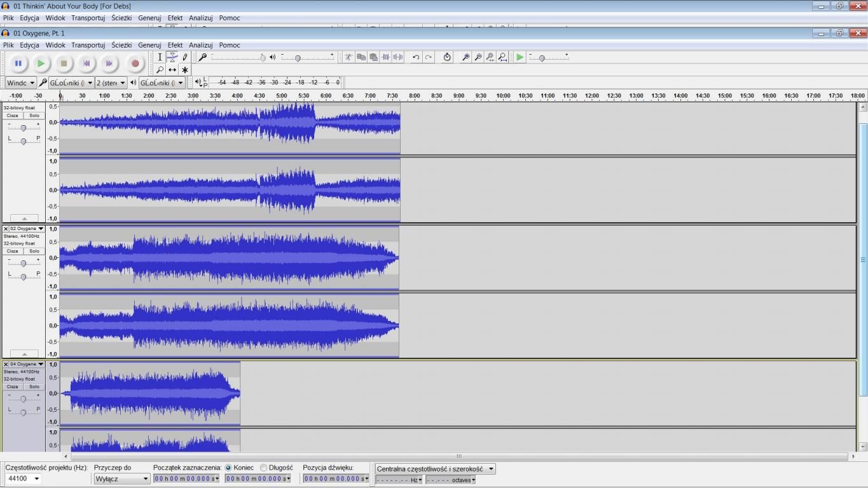This screenshot has width=868, height=488.
Task: Fit selection in window icon
Action: click(x=490, y=57)
